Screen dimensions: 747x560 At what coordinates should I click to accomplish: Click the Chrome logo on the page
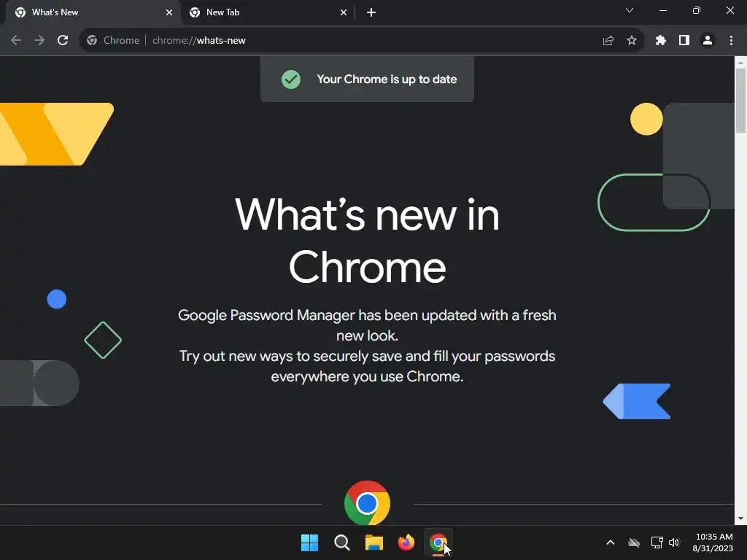(367, 503)
